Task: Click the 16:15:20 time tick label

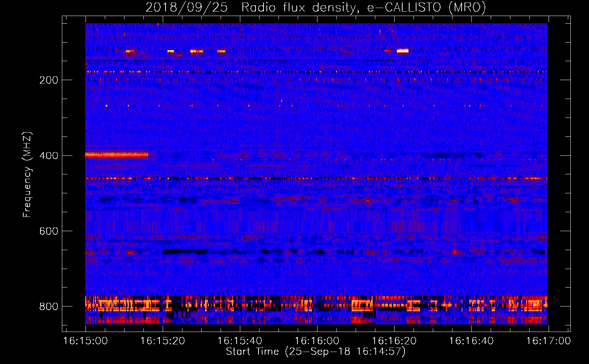Action: pyautogui.click(x=163, y=341)
